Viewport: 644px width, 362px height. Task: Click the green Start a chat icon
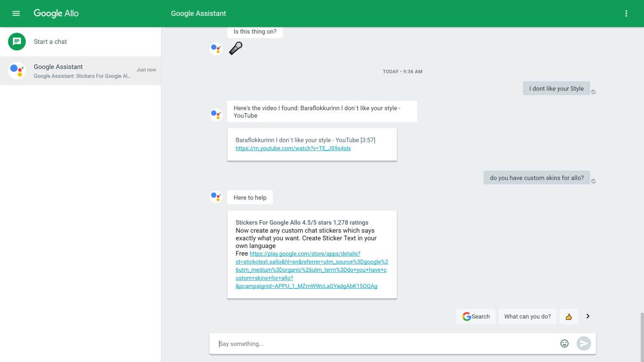coord(17,42)
